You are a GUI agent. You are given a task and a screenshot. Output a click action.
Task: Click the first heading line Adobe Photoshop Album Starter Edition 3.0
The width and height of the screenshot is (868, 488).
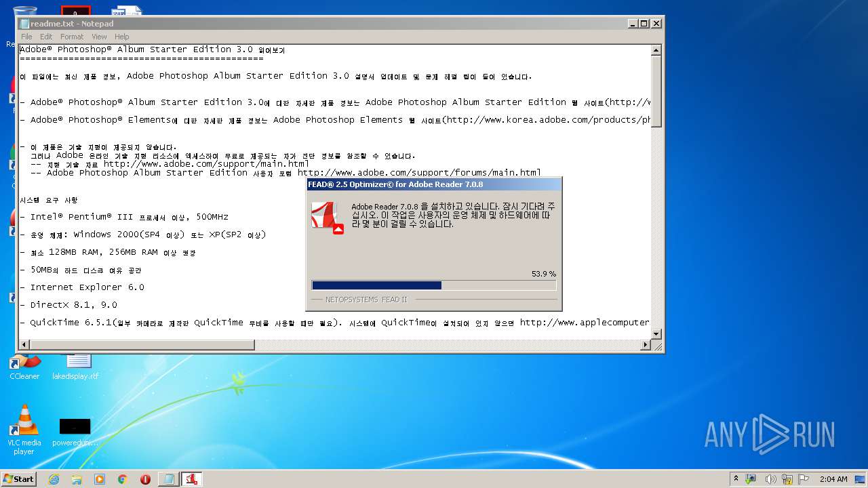[153, 49]
